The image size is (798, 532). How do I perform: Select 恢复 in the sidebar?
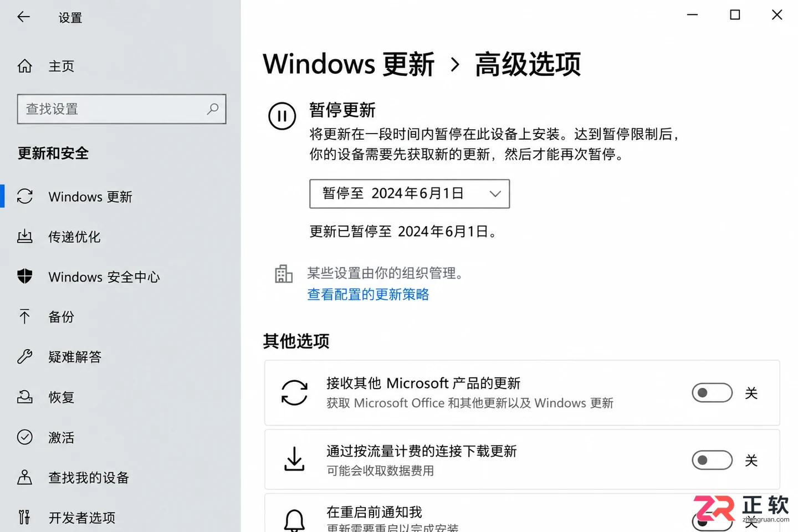[x=121, y=397]
